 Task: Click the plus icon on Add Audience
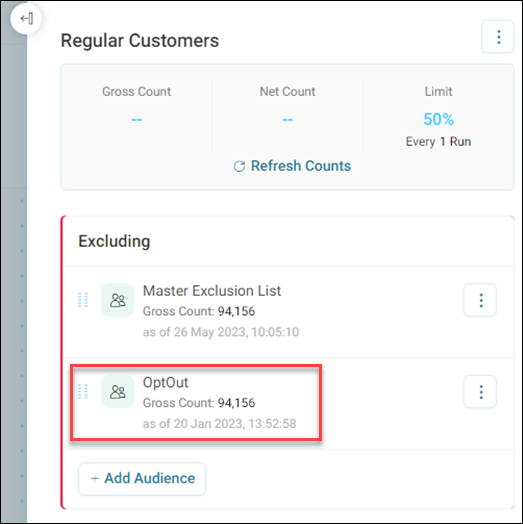pyautogui.click(x=95, y=479)
